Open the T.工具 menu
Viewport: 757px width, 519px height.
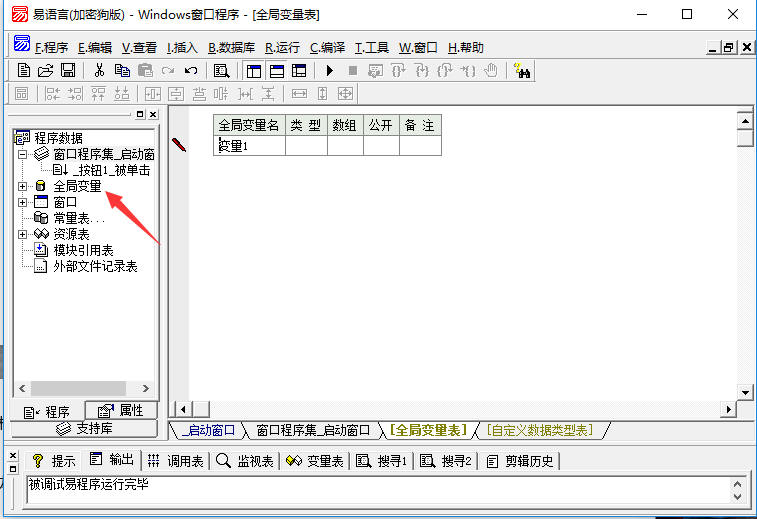(x=372, y=48)
